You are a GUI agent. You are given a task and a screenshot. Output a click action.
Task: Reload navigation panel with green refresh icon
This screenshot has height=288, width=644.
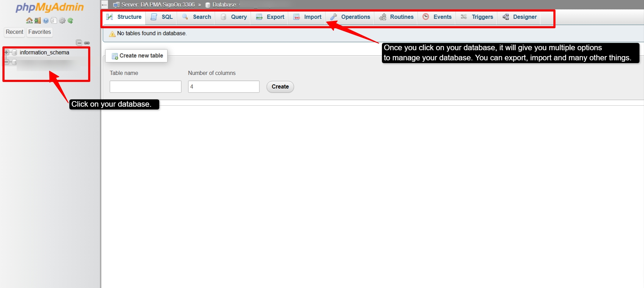click(x=70, y=21)
